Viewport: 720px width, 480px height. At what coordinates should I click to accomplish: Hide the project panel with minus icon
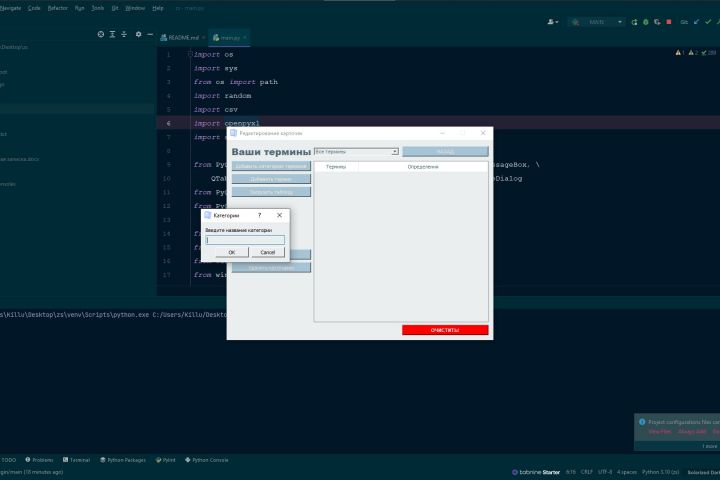click(150, 34)
